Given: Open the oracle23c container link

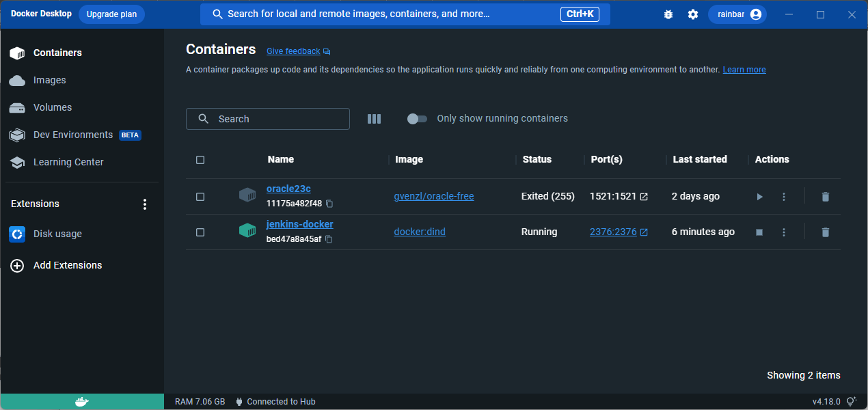Looking at the screenshot, I should pos(288,189).
